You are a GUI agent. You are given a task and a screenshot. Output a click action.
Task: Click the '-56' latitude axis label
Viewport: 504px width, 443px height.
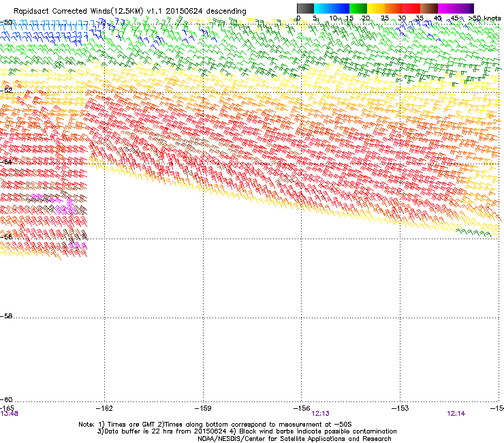click(6, 236)
